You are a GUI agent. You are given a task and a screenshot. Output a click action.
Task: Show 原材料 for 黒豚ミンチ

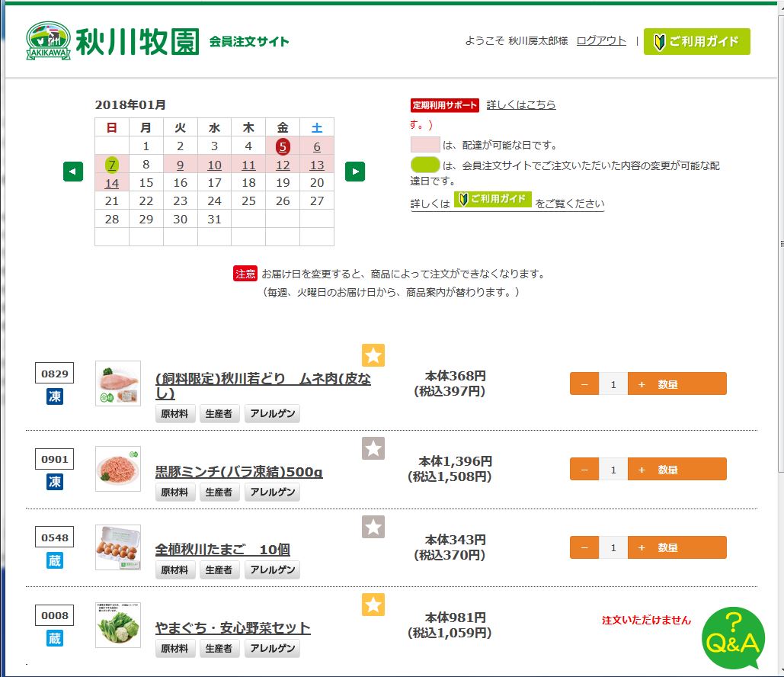coord(175,492)
